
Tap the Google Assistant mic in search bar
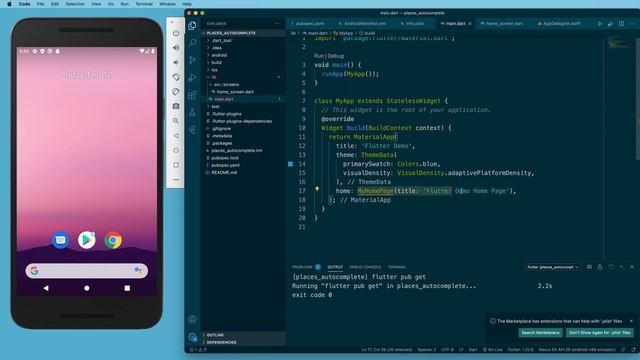pyautogui.click(x=138, y=270)
